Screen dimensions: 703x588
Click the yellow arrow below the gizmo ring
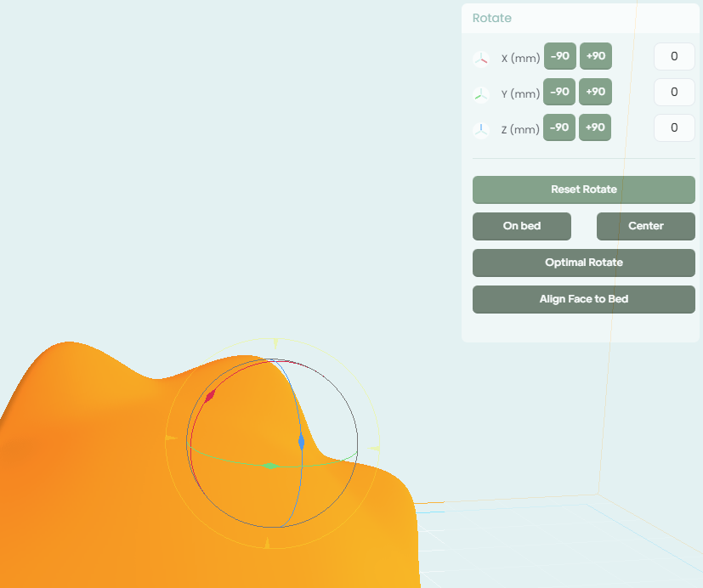point(267,542)
